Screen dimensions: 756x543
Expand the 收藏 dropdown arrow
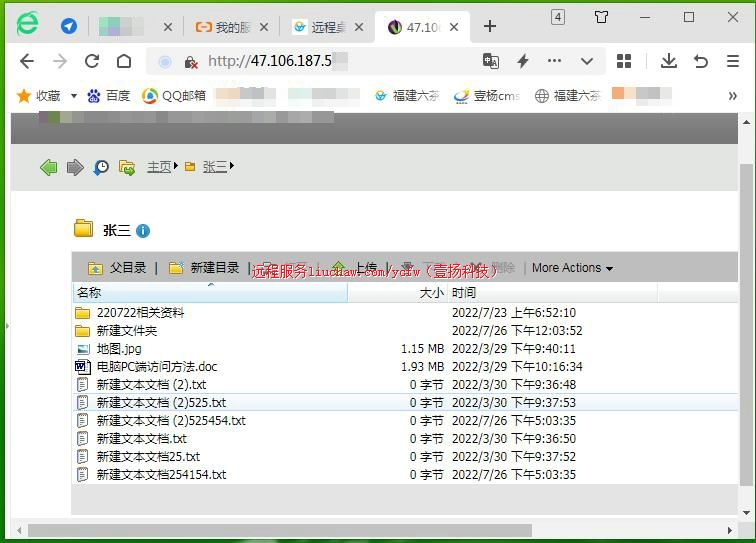(74, 96)
